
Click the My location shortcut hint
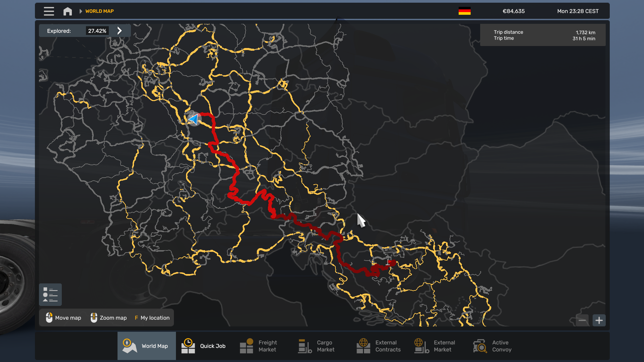click(152, 318)
